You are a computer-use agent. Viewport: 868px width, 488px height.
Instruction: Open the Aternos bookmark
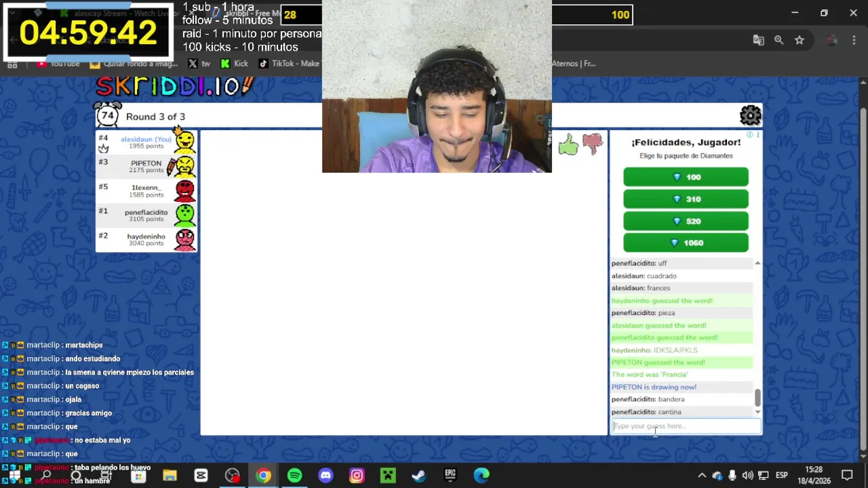pyautogui.click(x=575, y=64)
